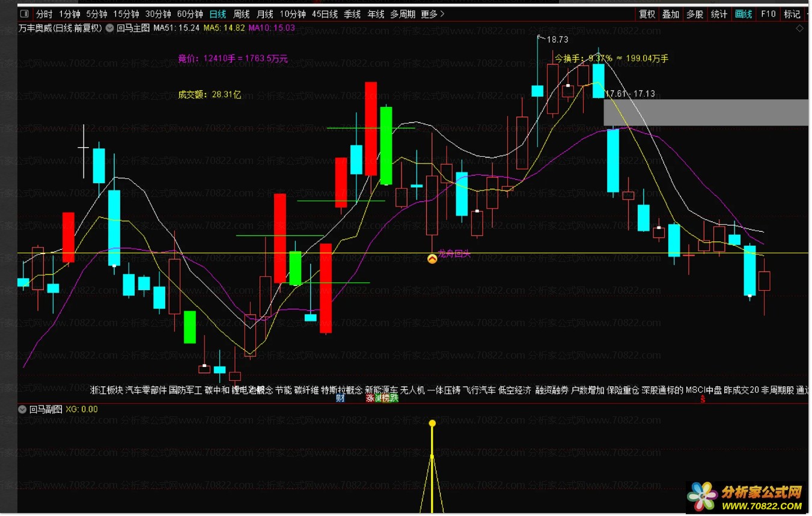Click the 回马主图 indicator name

133,28
